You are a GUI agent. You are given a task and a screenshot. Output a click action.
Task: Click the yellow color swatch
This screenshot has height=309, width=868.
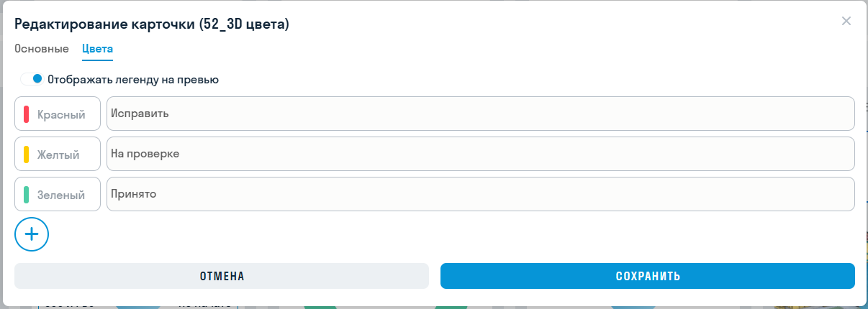(x=27, y=154)
